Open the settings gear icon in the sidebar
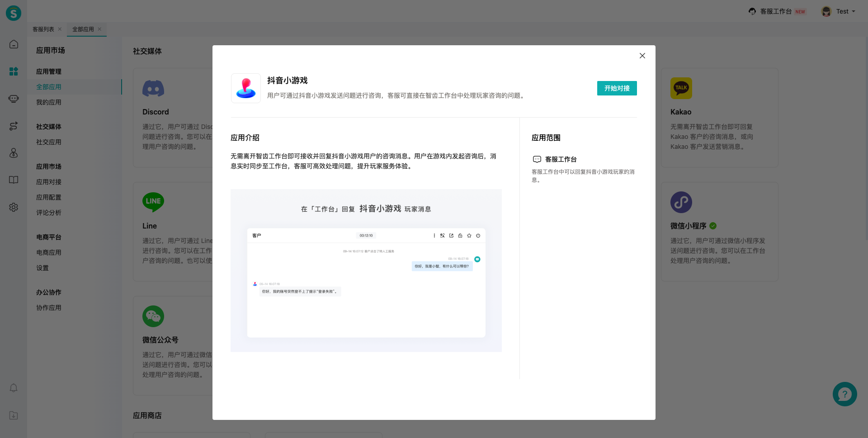 [x=14, y=207]
